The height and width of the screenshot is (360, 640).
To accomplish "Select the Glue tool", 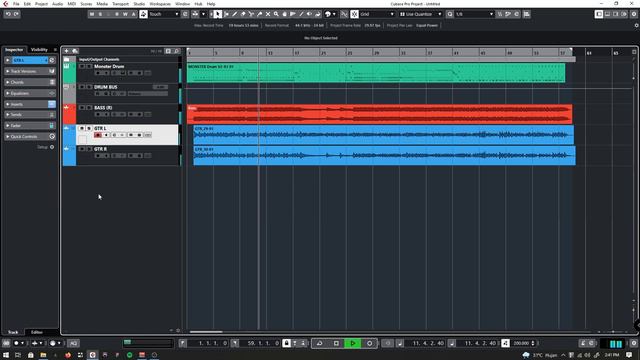I will [260, 14].
